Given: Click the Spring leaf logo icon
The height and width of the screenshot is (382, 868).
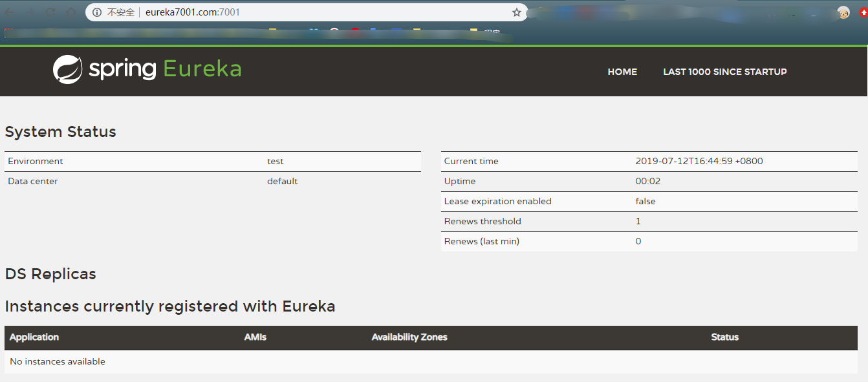Looking at the screenshot, I should click(67, 70).
